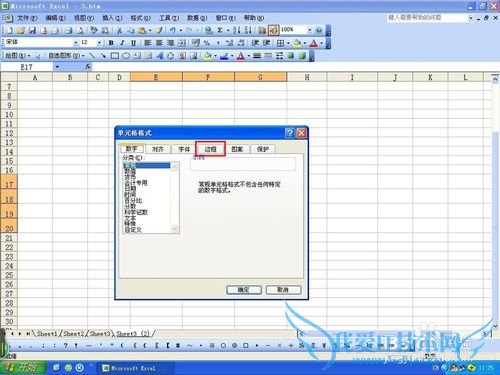Click the Borders grid icon
The width and height of the screenshot is (500, 375).
[x=281, y=43]
